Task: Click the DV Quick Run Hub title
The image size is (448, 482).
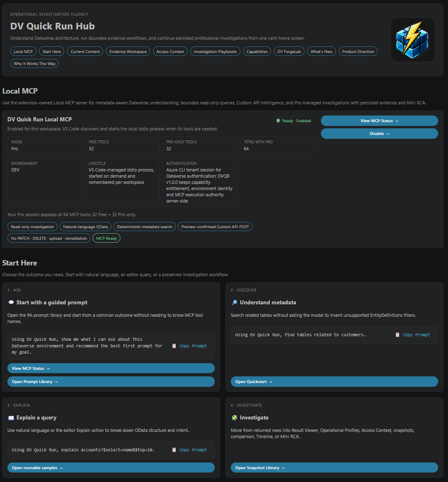Action: click(x=52, y=26)
